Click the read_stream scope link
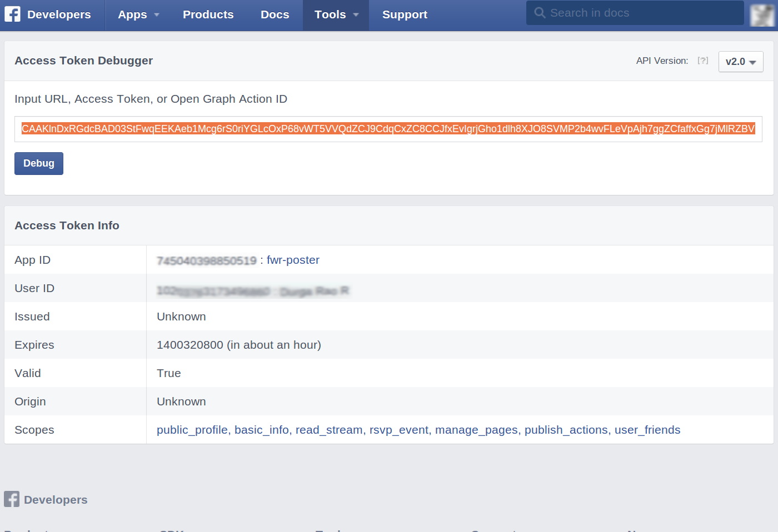This screenshot has height=532, width=778. (x=330, y=430)
